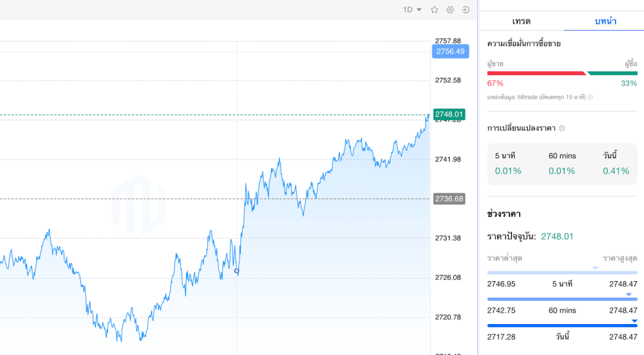Click info icon next to การเปลี่ยนแปลงราคา
Image resolution: width=644 pixels, height=355 pixels.
pyautogui.click(x=562, y=128)
